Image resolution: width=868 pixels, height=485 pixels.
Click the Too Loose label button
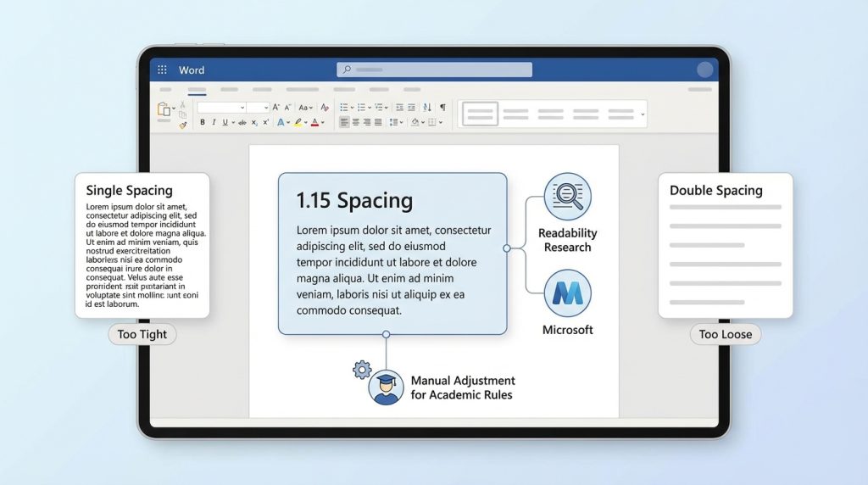pos(725,334)
